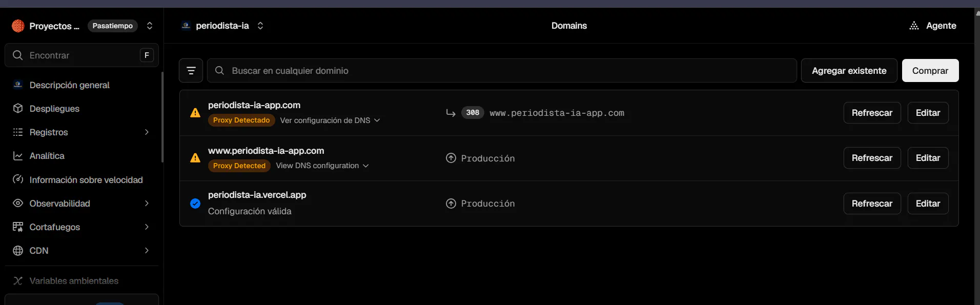Viewport: 980px width, 305px height.
Task: Click the sidebar vertical scrollbar
Action: 162,117
